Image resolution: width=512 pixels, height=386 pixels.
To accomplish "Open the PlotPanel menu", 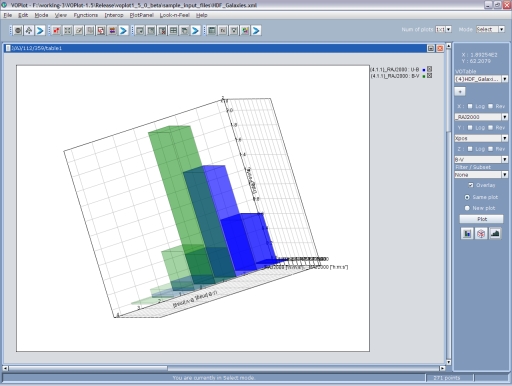I will (141, 15).
